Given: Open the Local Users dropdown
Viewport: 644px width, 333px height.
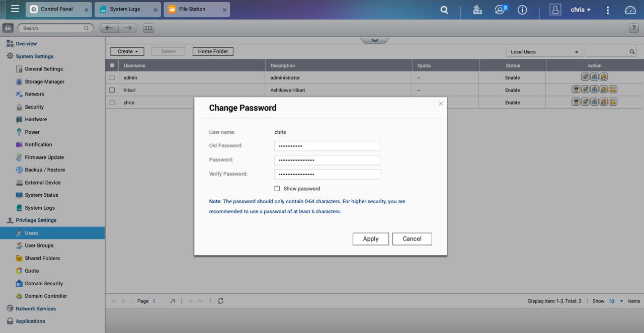Looking at the screenshot, I should 544,52.
